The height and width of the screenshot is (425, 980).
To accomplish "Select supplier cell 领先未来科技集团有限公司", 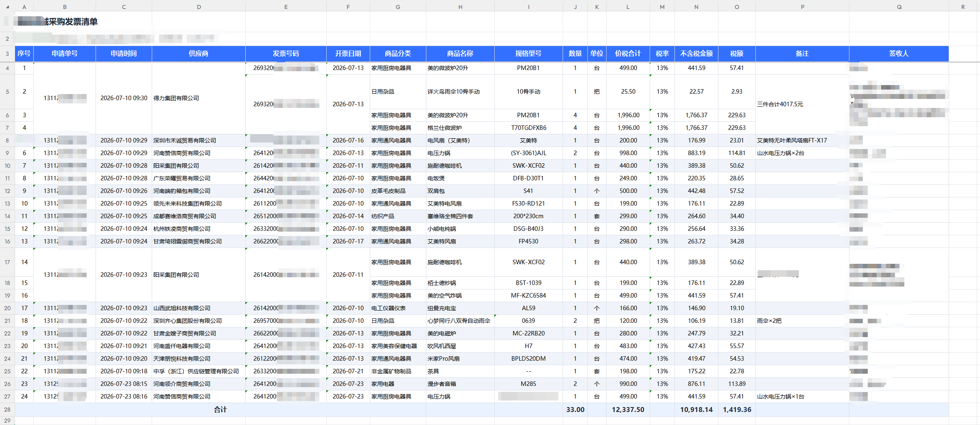I will tap(199, 204).
